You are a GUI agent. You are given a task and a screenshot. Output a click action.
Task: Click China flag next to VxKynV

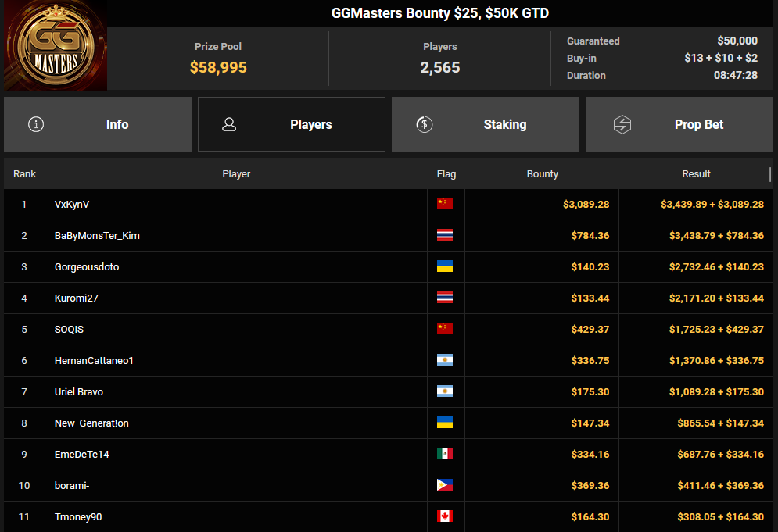[445, 205]
